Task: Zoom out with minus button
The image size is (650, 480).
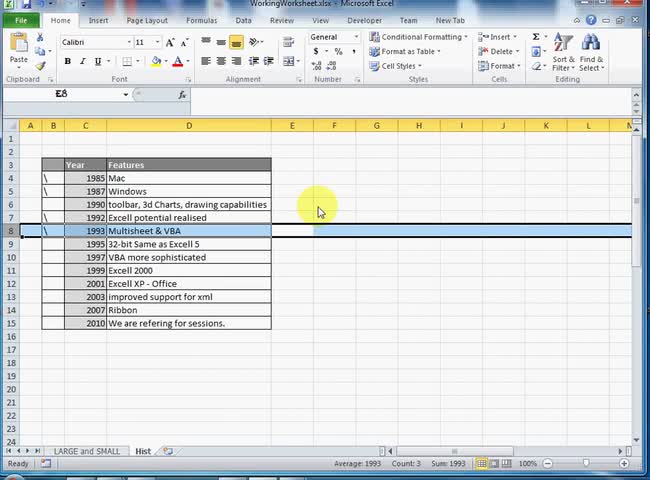Action: pyautogui.click(x=548, y=463)
